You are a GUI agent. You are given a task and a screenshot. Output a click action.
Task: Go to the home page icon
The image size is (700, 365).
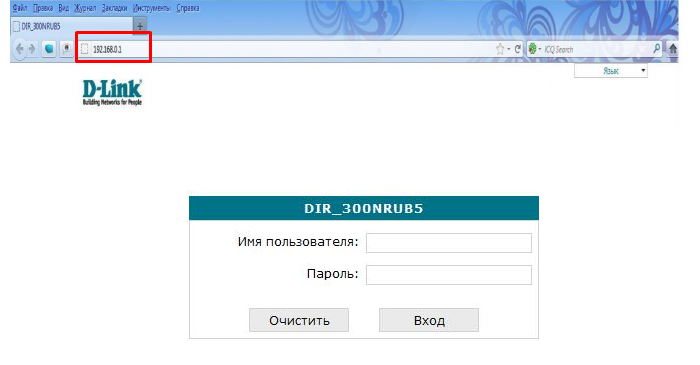pyautogui.click(x=673, y=49)
